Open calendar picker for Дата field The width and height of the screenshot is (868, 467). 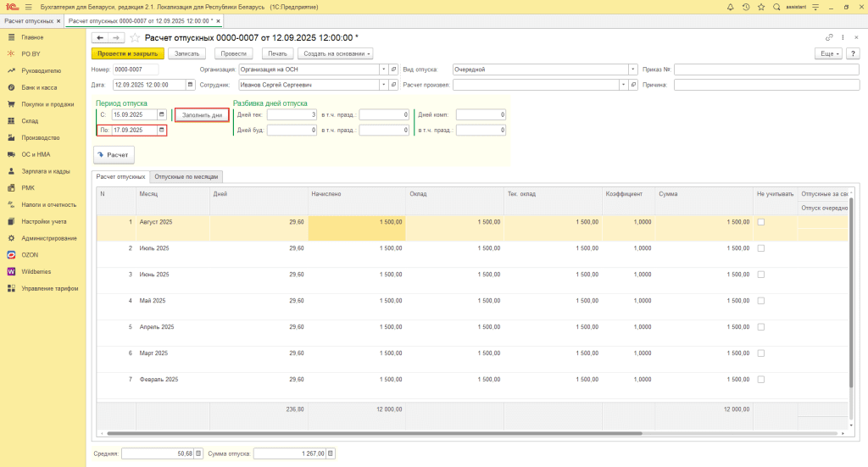[x=190, y=85]
